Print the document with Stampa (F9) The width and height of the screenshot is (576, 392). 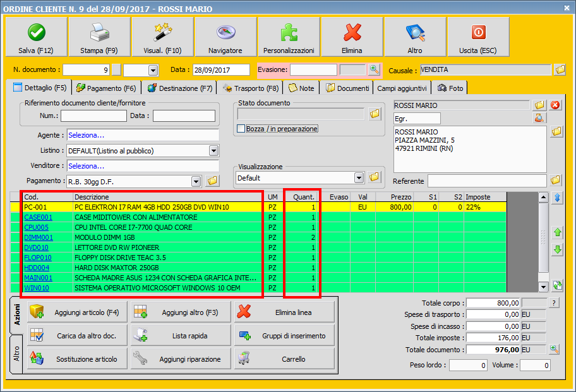click(x=99, y=37)
